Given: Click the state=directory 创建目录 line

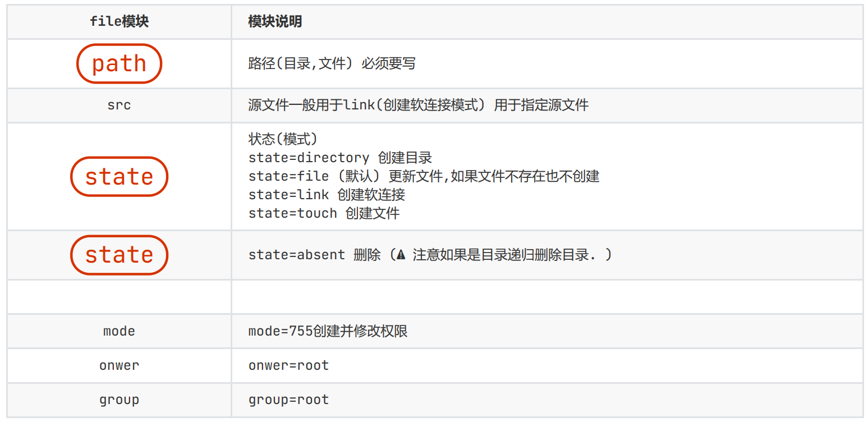Looking at the screenshot, I should (x=340, y=158).
